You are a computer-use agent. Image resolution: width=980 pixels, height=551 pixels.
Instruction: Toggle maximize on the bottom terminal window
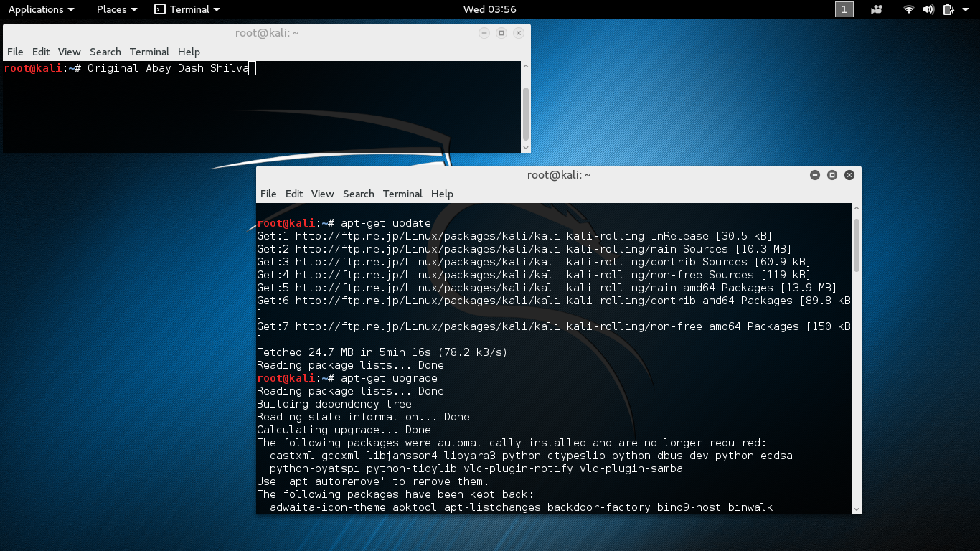pos(831,174)
